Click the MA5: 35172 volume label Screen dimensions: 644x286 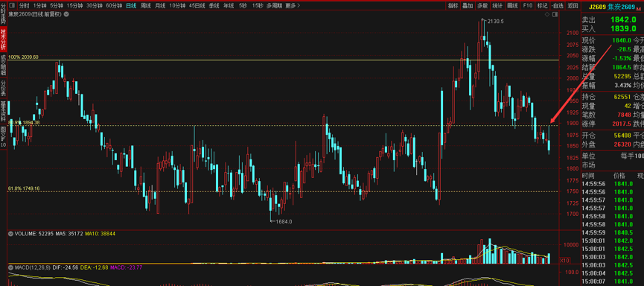click(x=69, y=233)
